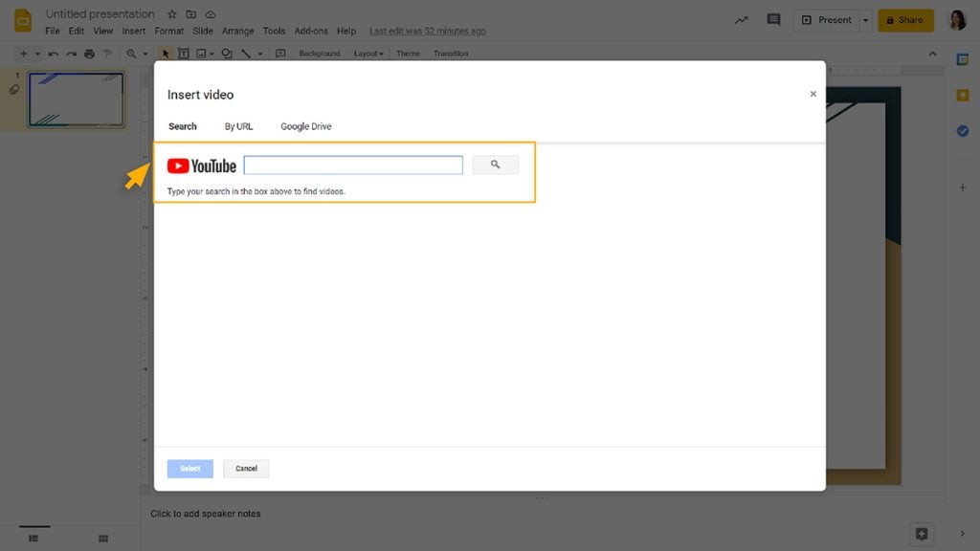Viewport: 980px width, 551px height.
Task: Open the new slide dropdown arrow
Action: pos(36,54)
